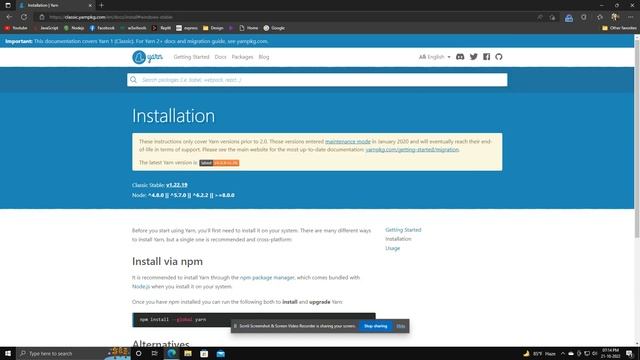Go back with the browser back arrow
The height and width of the screenshot is (360, 640).
9,17
